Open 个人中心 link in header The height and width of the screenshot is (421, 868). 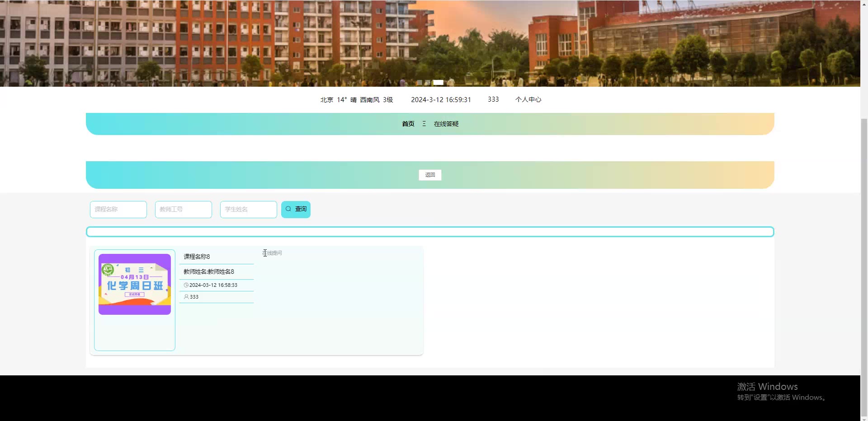[528, 99]
